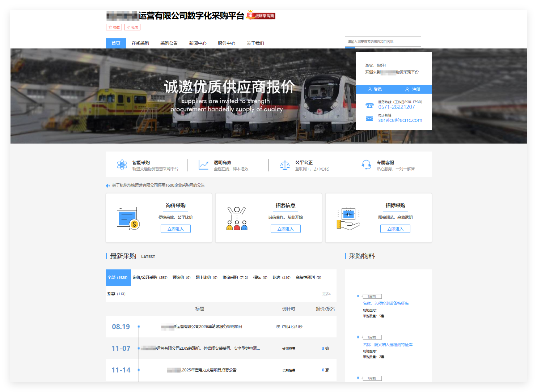The height and width of the screenshot is (392, 537).
Task: Open 入侵检测设备特征库 material link
Action: (x=386, y=304)
